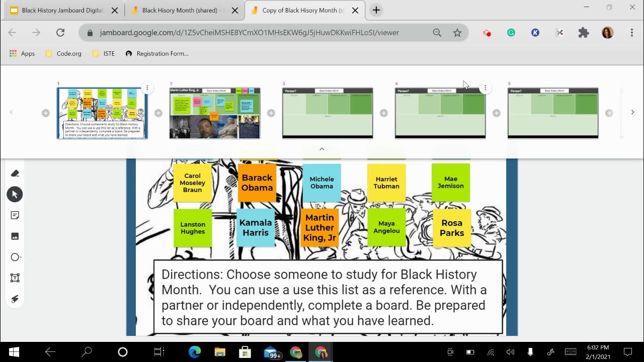Open the zoom magnifier in address bar
The image size is (644, 362).
437,33
